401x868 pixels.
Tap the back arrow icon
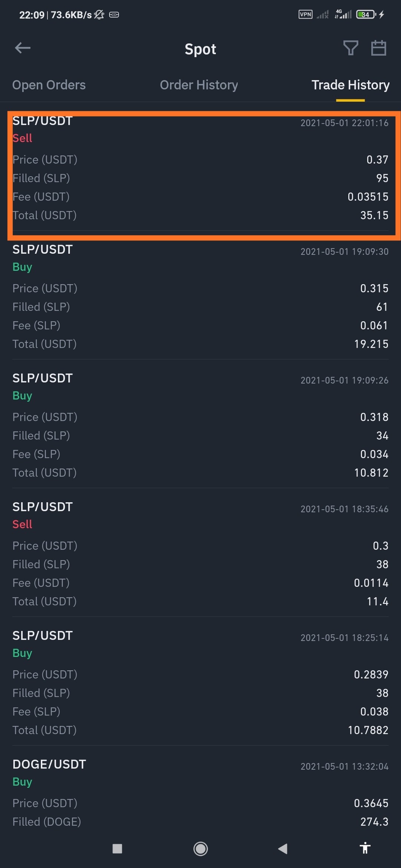coord(23,48)
